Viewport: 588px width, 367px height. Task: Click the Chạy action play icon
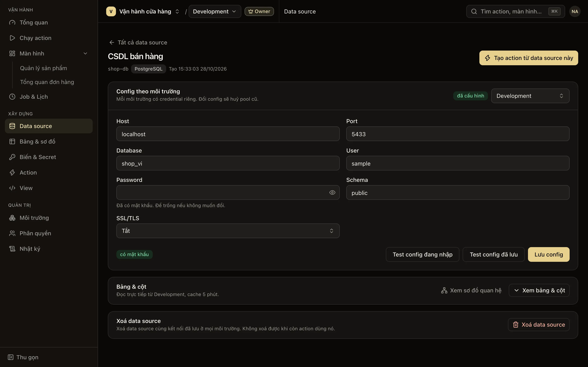click(x=12, y=38)
